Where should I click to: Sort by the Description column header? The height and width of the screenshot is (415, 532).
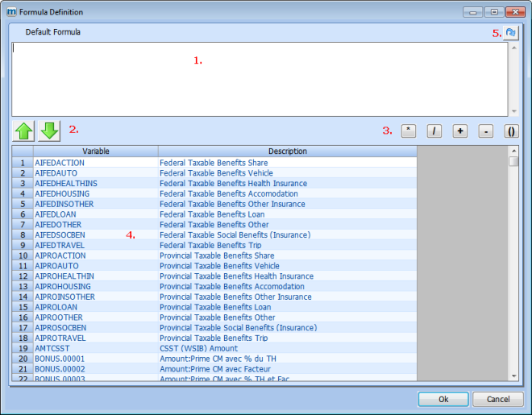288,151
